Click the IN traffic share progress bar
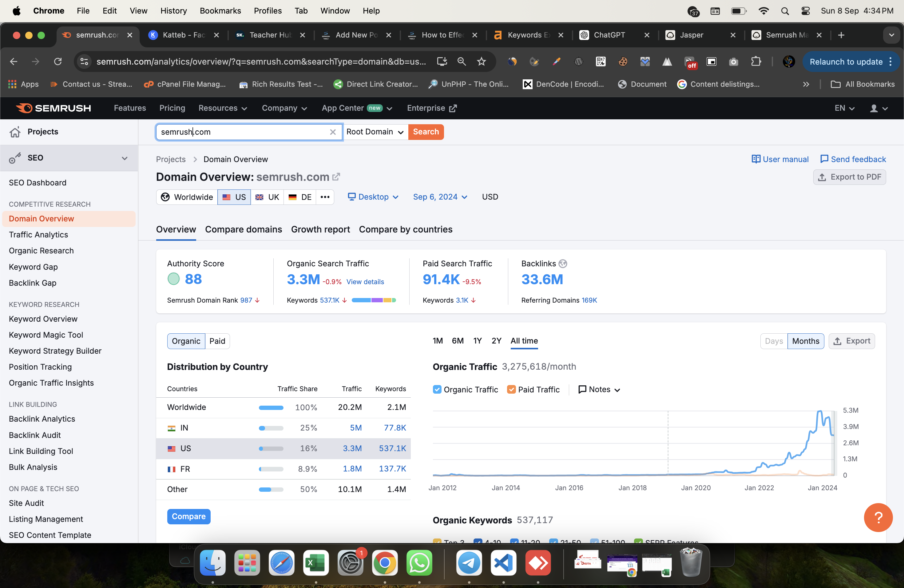The height and width of the screenshot is (588, 904). click(x=271, y=428)
